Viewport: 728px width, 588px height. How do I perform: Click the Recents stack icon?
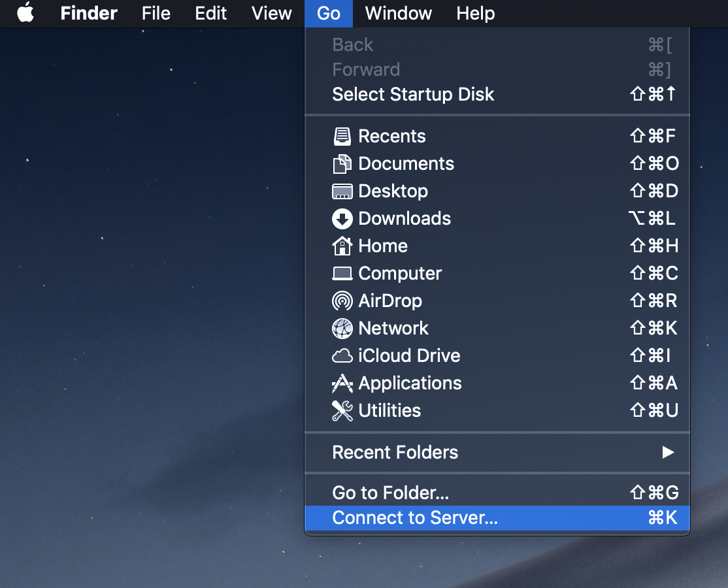(x=342, y=137)
